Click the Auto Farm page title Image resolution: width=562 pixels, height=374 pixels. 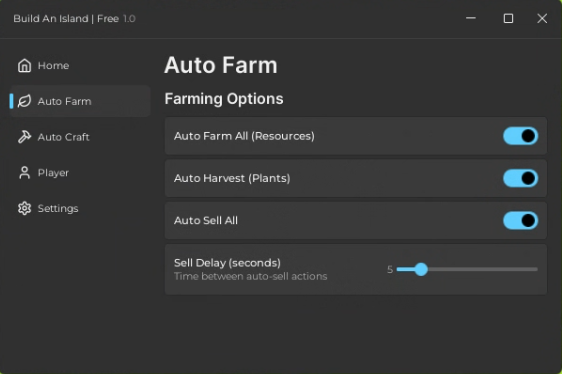(x=221, y=65)
